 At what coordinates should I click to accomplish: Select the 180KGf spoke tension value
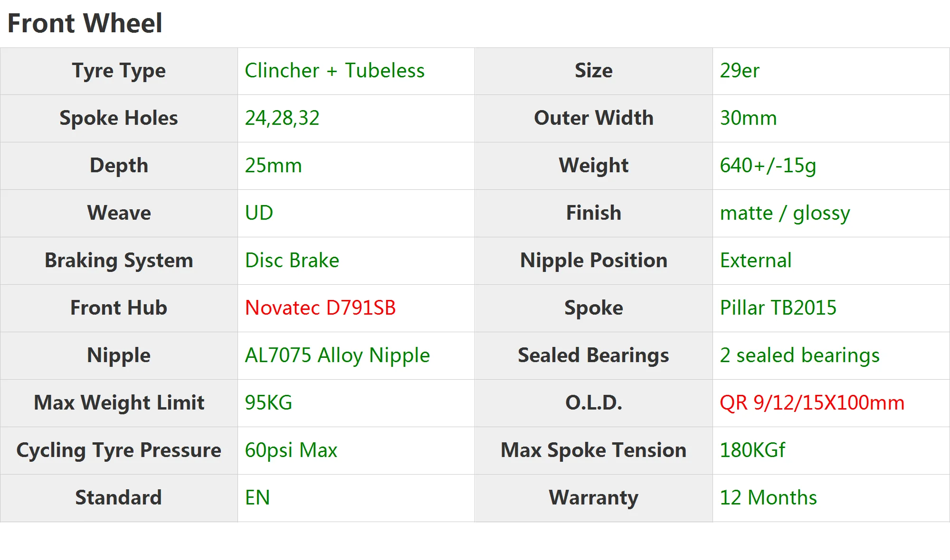[752, 450]
